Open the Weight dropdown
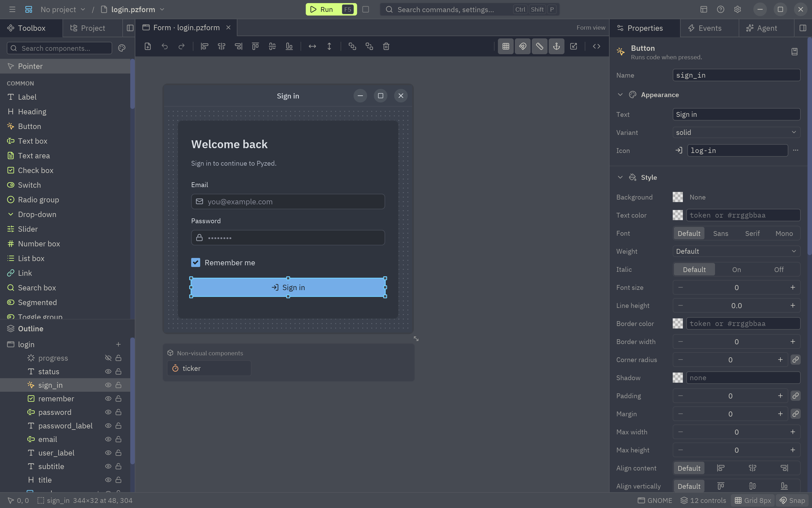This screenshot has height=508, width=812. pos(736,251)
